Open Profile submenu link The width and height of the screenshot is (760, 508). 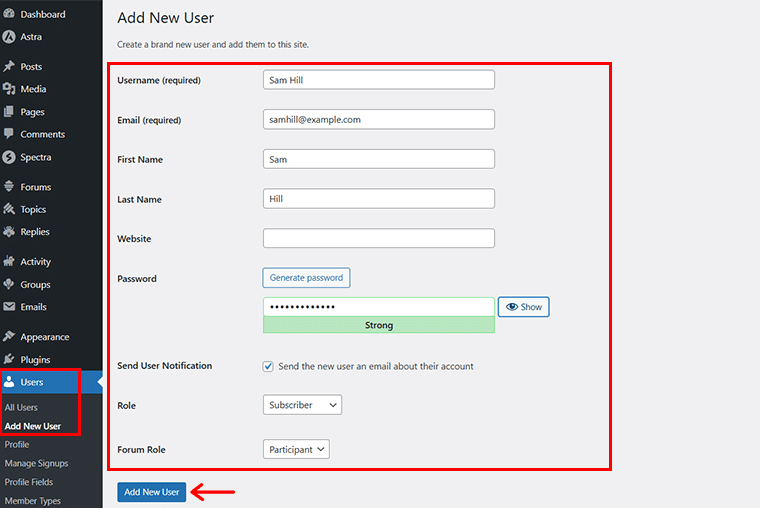pos(17,444)
